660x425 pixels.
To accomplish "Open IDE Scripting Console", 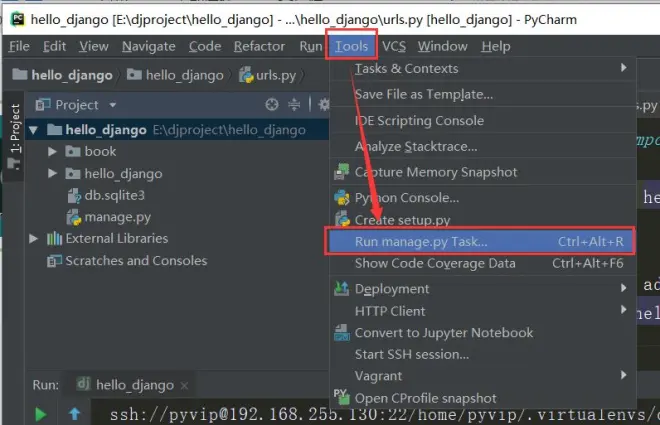I will pos(483,121).
